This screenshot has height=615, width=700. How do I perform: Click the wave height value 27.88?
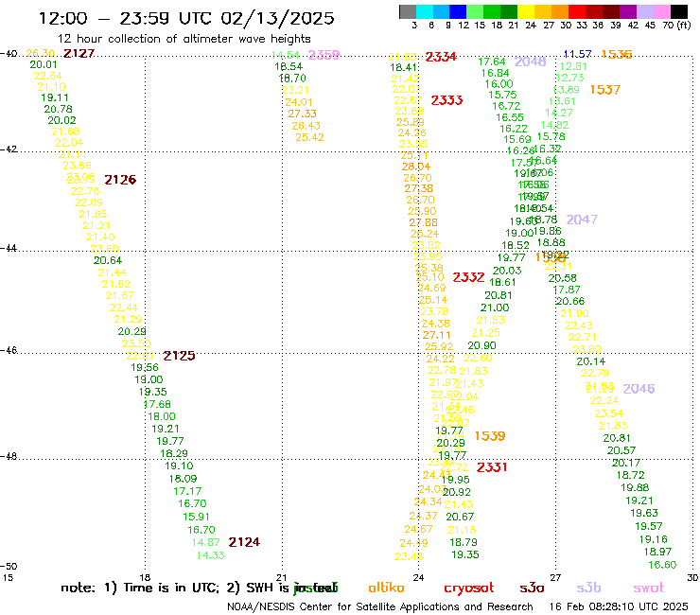click(x=423, y=222)
